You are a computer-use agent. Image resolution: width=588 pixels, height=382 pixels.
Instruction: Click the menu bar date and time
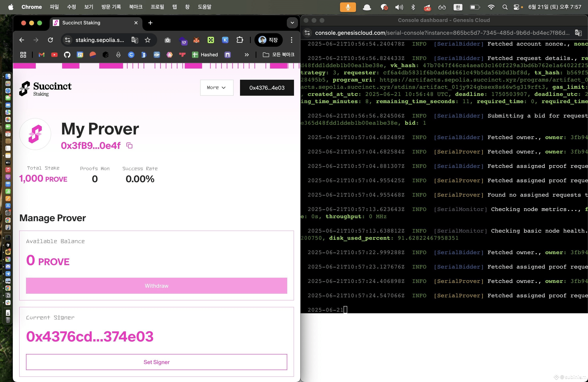click(555, 7)
